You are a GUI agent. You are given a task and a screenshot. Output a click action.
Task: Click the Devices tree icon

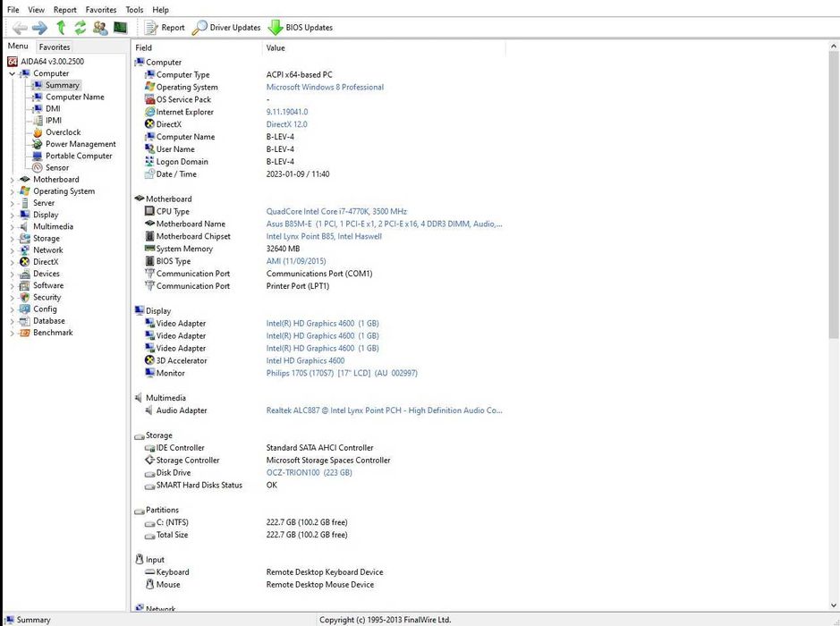click(x=25, y=274)
